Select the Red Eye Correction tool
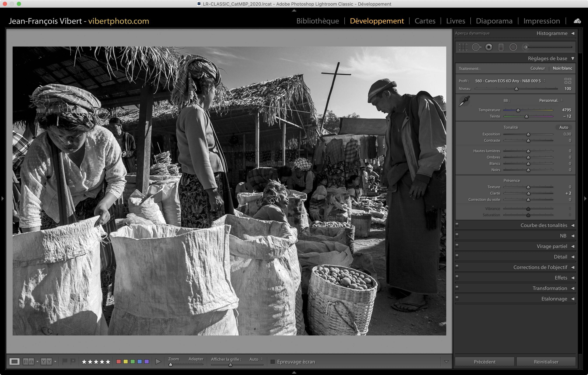Screen dimensions: 588x375 [x=489, y=47]
